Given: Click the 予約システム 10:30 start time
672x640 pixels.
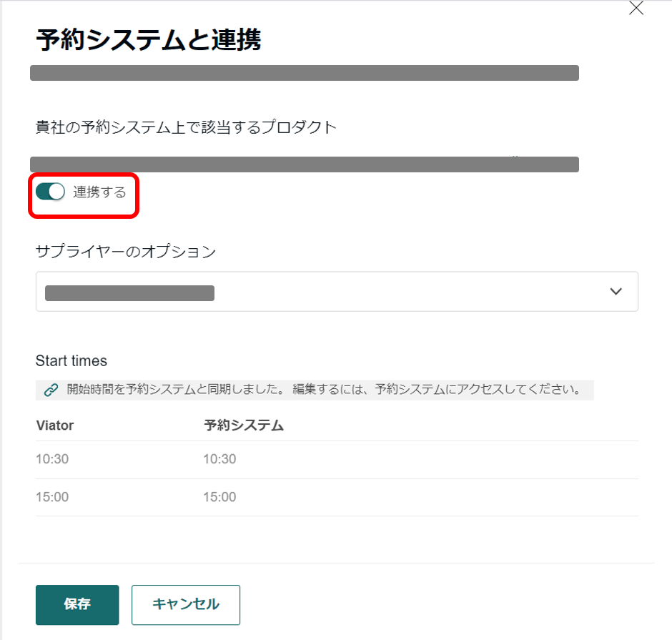Looking at the screenshot, I should click(x=219, y=459).
